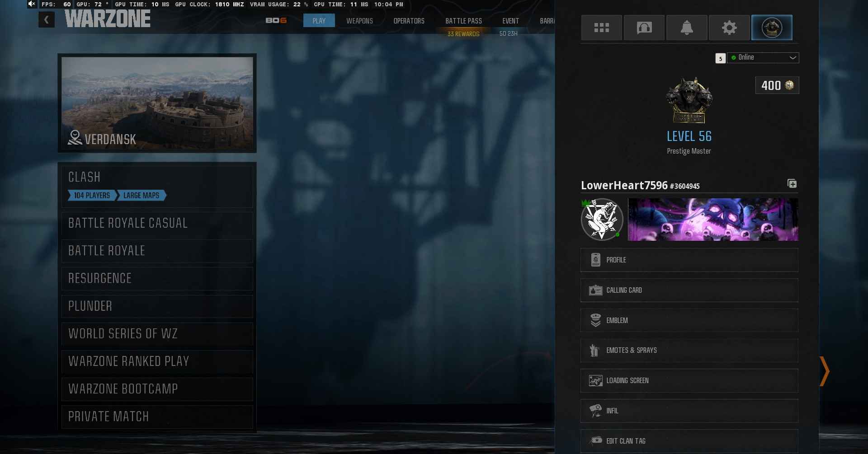Click the copy player ID icon

coord(792,183)
